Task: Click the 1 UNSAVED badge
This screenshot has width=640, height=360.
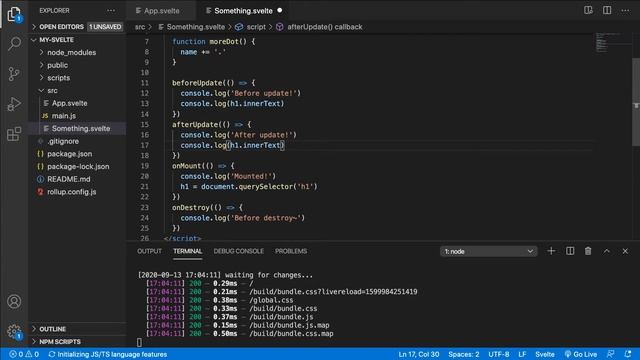Action: tap(105, 27)
